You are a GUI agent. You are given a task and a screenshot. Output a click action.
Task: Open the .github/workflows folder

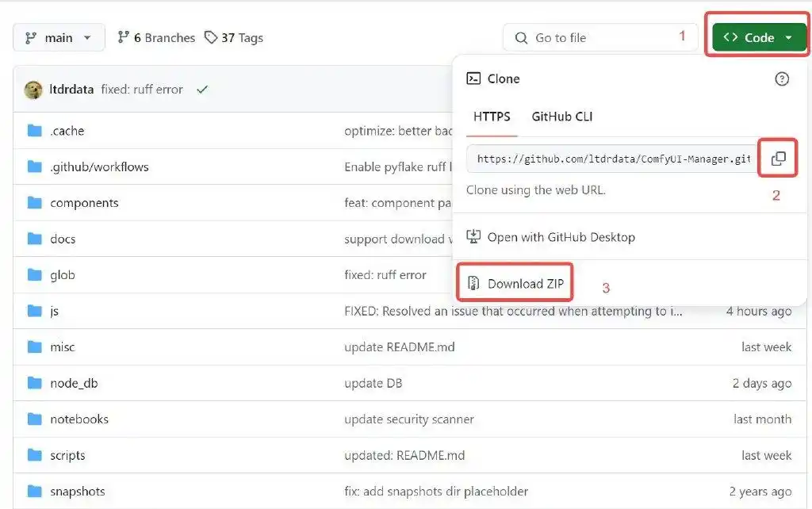[99, 166]
